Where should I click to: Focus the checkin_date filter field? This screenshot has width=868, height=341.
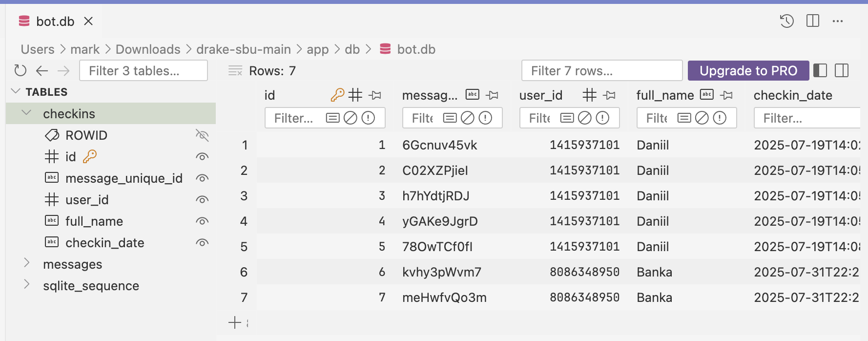807,118
